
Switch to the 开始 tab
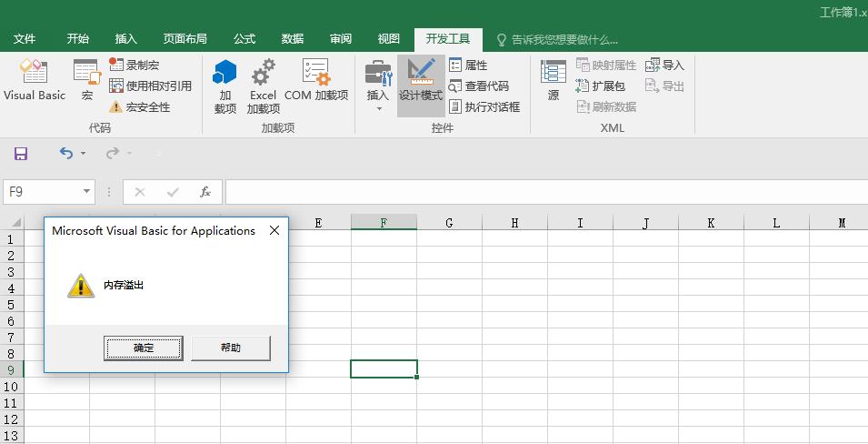pyautogui.click(x=78, y=39)
